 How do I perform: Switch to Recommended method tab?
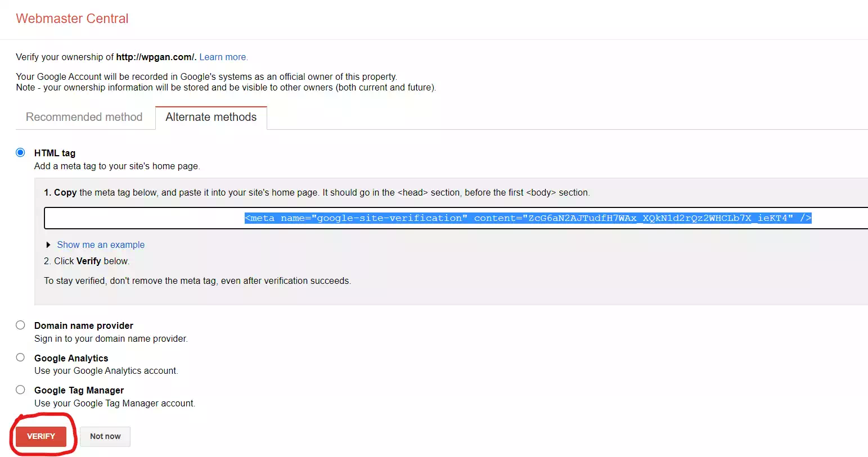84,117
